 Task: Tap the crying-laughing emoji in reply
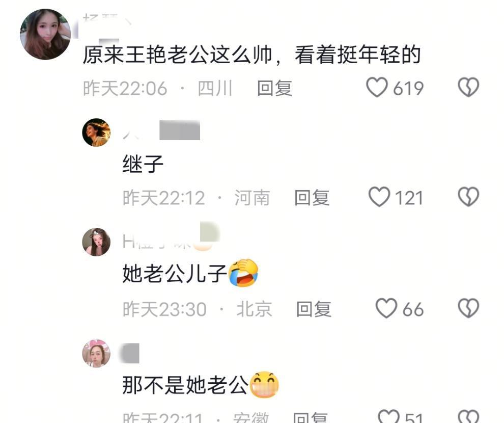[x=243, y=273]
